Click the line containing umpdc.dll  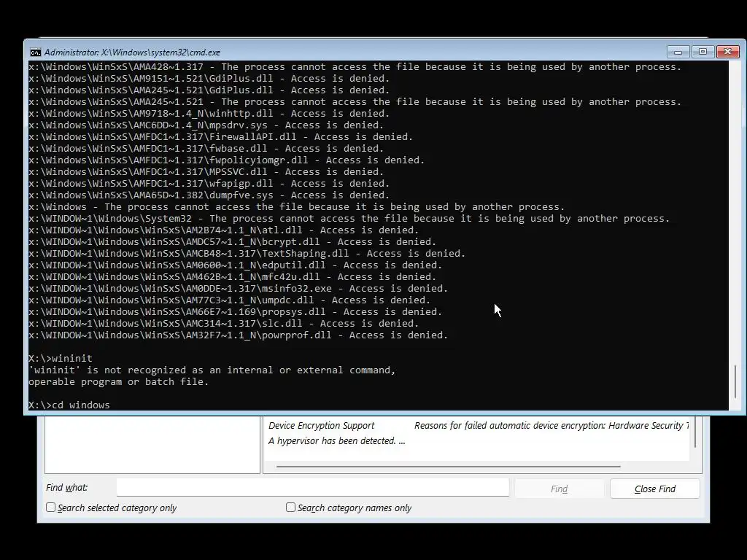point(230,300)
